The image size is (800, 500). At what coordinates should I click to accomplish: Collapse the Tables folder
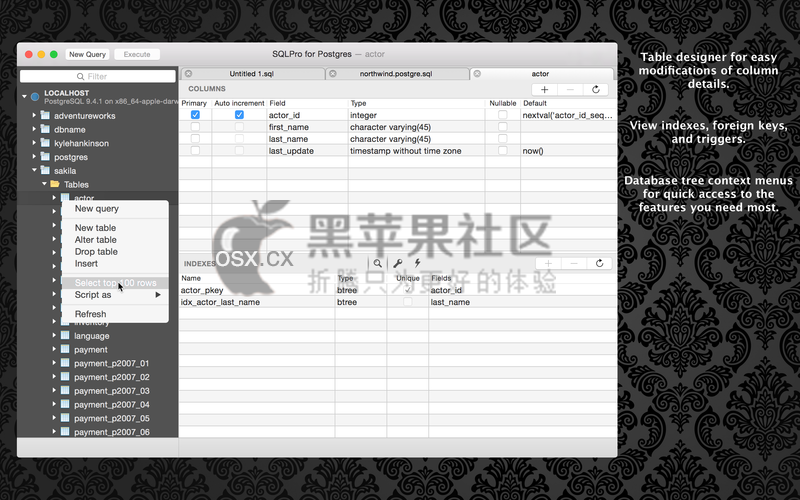point(44,184)
